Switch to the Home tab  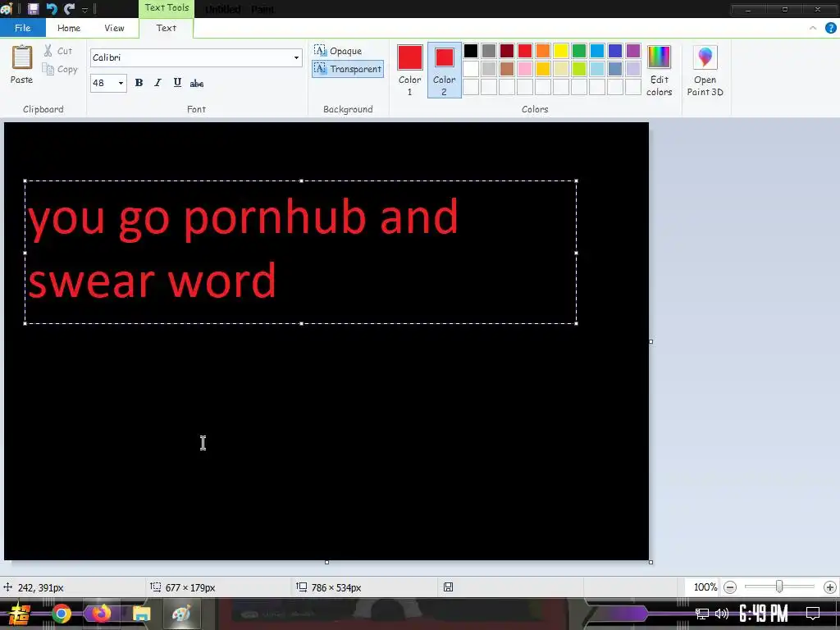[x=69, y=28]
